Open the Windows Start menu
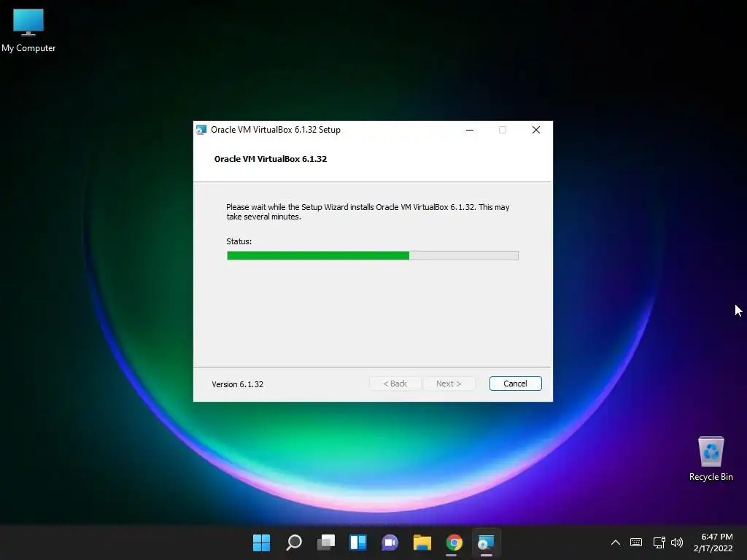747x560 pixels. pos(261,542)
